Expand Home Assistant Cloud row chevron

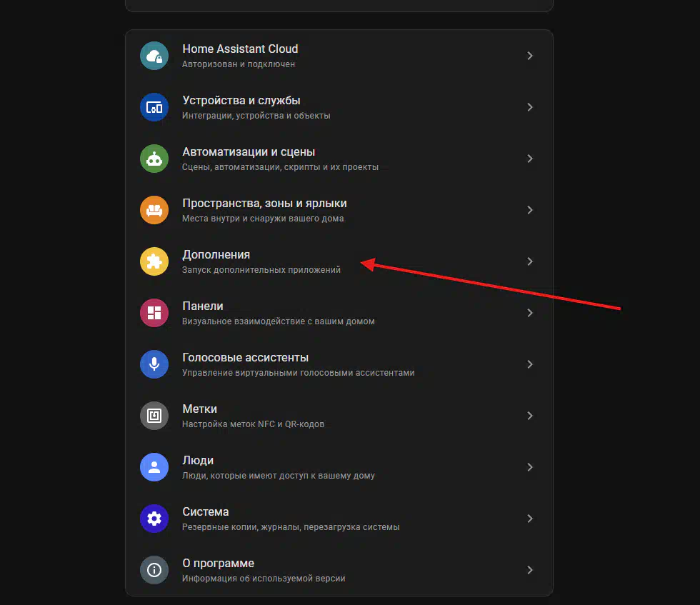530,56
